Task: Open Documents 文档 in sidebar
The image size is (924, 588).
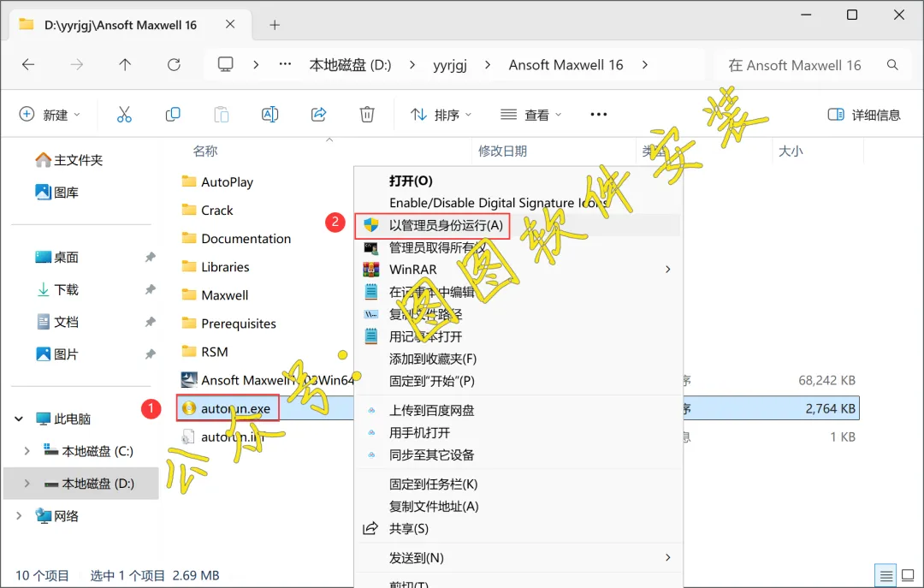Action: pos(57,322)
